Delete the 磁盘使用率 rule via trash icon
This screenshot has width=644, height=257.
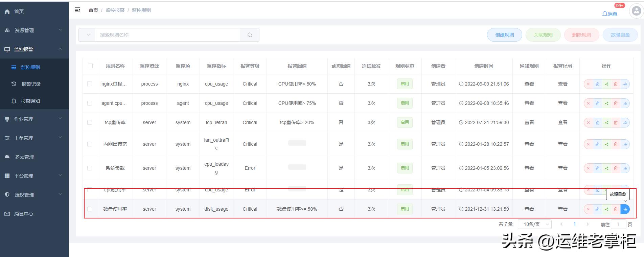(616, 209)
